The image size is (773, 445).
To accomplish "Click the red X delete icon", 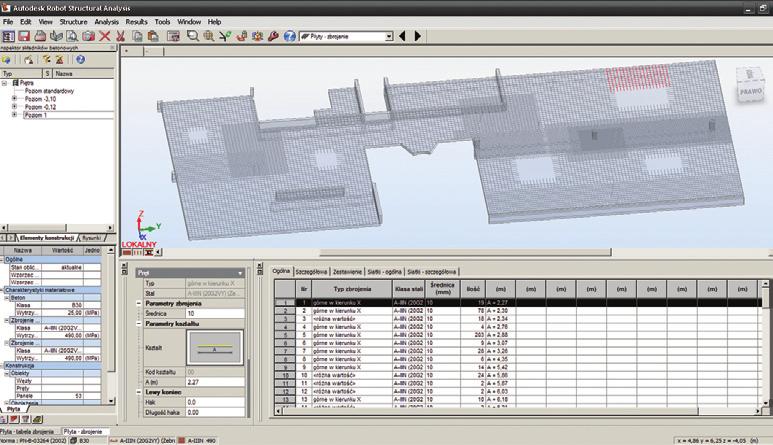I will coord(105,36).
